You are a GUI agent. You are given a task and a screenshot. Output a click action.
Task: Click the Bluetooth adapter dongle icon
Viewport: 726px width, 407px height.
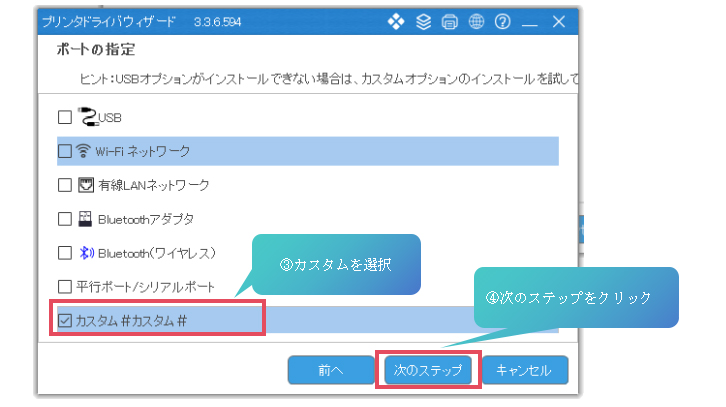(85, 219)
